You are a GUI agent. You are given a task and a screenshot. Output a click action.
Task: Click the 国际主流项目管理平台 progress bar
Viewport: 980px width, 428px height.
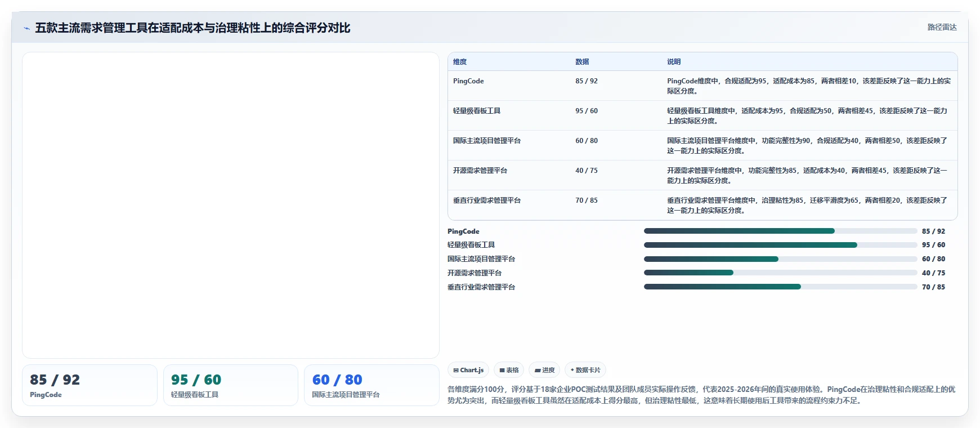pyautogui.click(x=781, y=259)
